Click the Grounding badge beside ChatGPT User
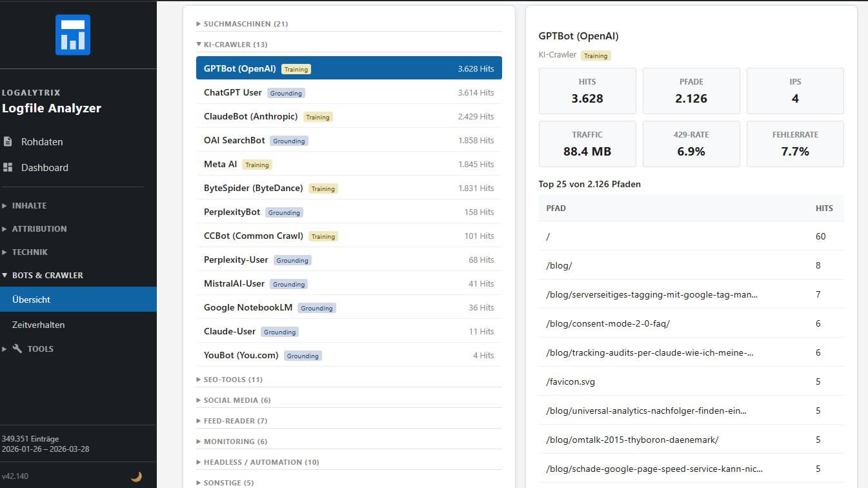This screenshot has width=868, height=488. pos(286,92)
